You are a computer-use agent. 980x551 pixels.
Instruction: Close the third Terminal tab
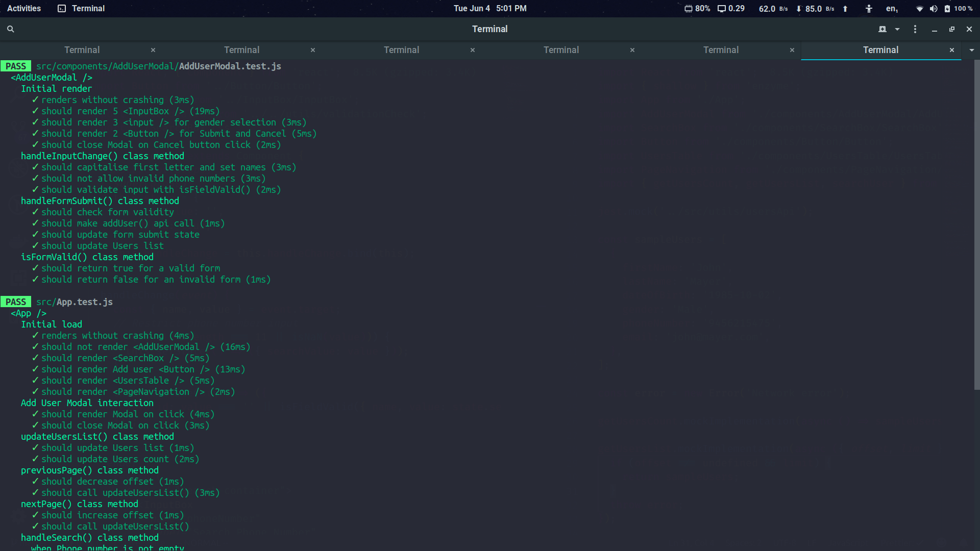[x=473, y=50]
